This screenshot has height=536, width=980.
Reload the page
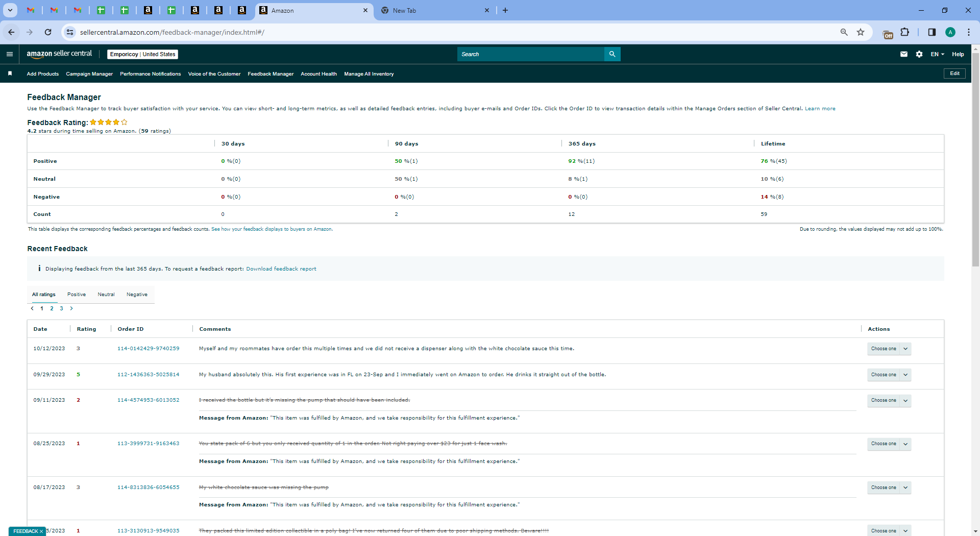pyautogui.click(x=48, y=32)
